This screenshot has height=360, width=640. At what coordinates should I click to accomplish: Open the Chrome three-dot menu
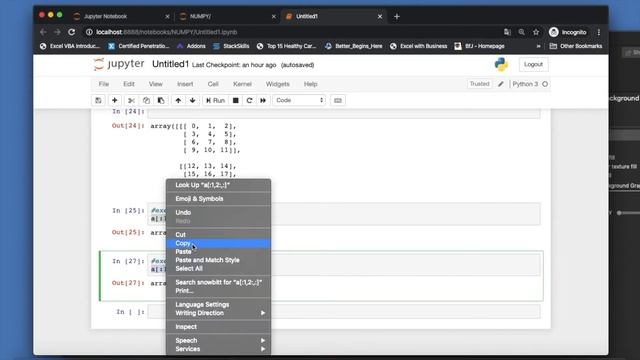pyautogui.click(x=599, y=32)
